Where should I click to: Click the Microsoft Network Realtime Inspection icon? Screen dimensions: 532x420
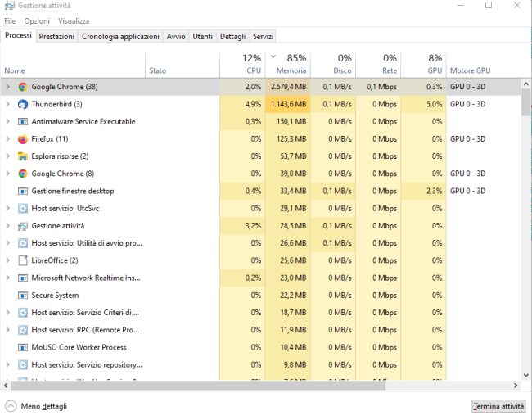tap(23, 278)
